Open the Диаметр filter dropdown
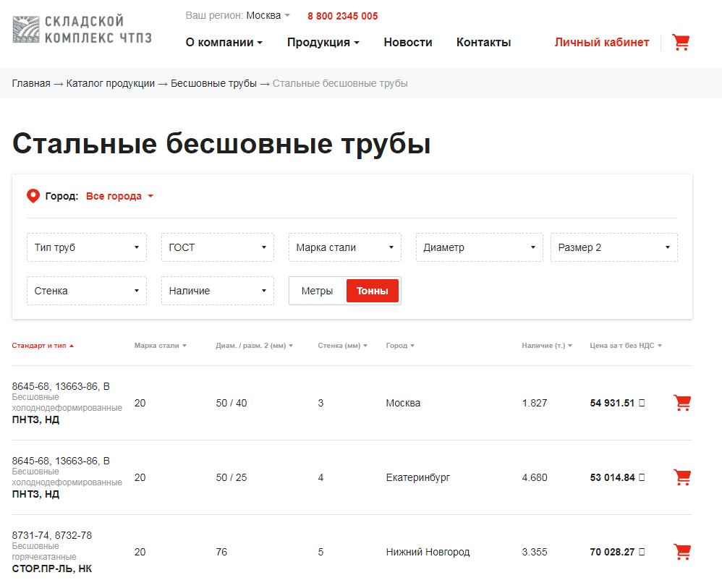This screenshot has height=588, width=722. click(x=479, y=247)
